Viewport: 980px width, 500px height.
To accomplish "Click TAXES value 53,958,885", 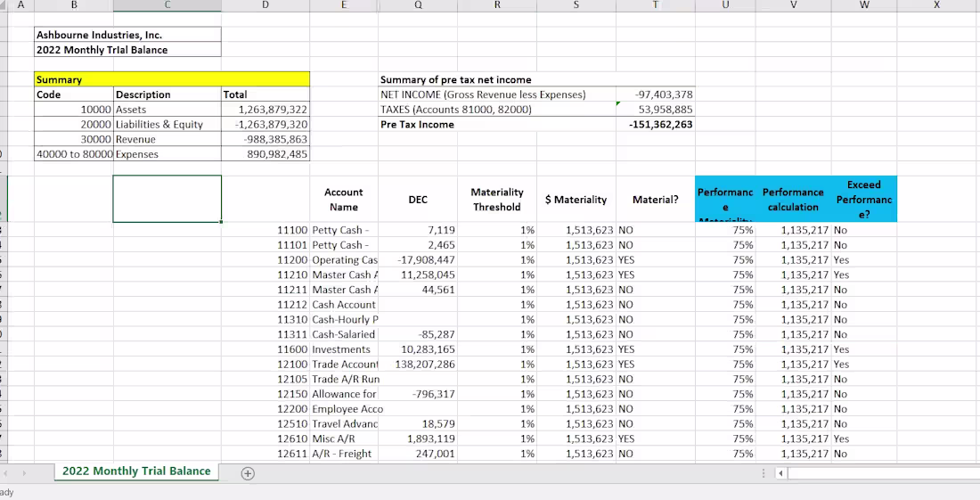I will (x=655, y=110).
